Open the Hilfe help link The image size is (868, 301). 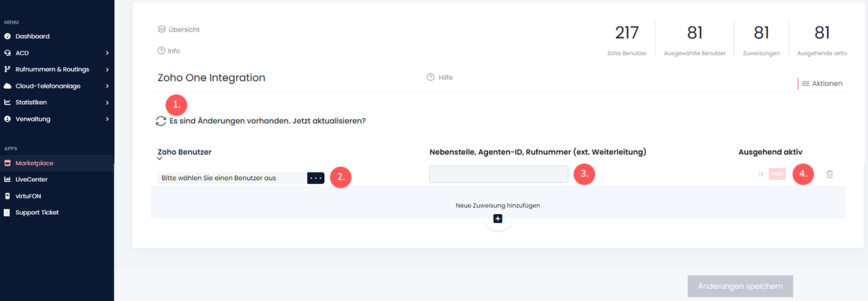pyautogui.click(x=445, y=77)
